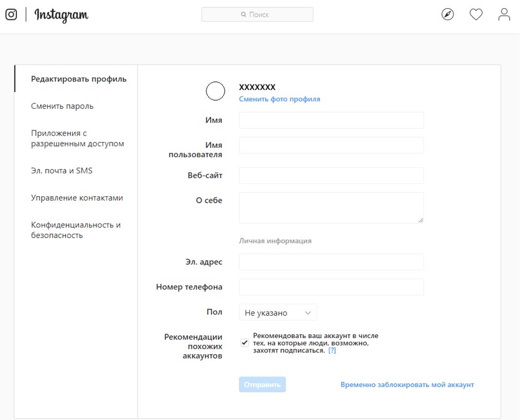The width and height of the screenshot is (528, 420).
Task: Click the Отправить button
Action: pos(262,385)
